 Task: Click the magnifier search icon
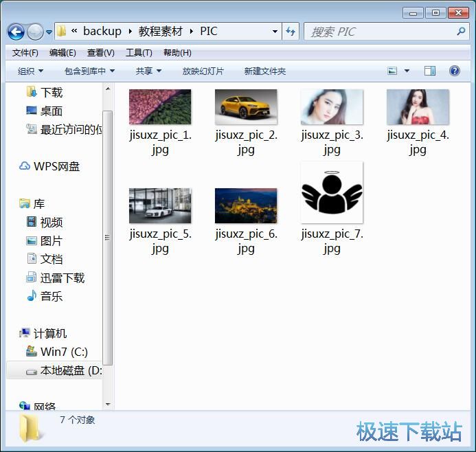point(461,32)
